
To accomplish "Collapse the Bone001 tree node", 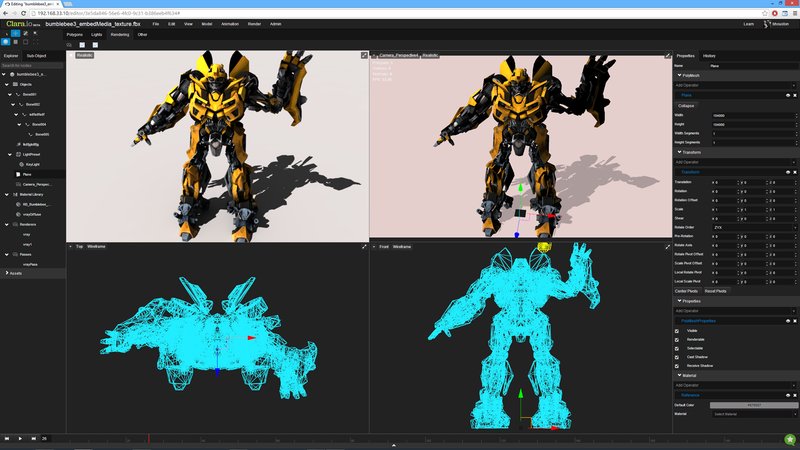I will 10,94.
